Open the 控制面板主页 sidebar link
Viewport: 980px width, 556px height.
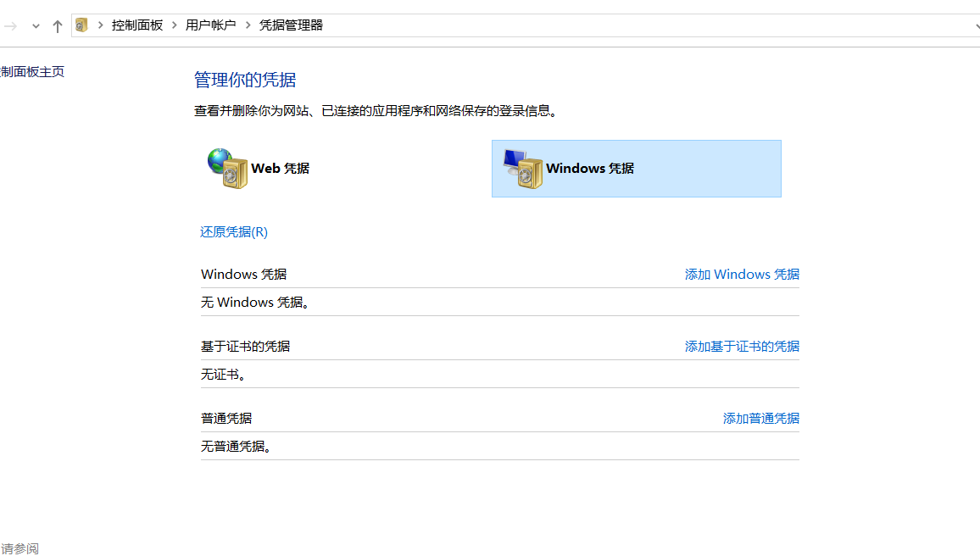click(33, 71)
